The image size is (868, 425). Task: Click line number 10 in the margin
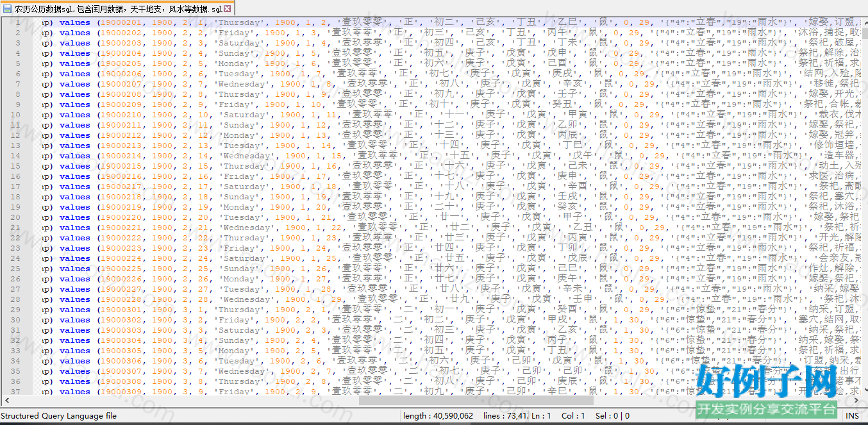pyautogui.click(x=15, y=115)
